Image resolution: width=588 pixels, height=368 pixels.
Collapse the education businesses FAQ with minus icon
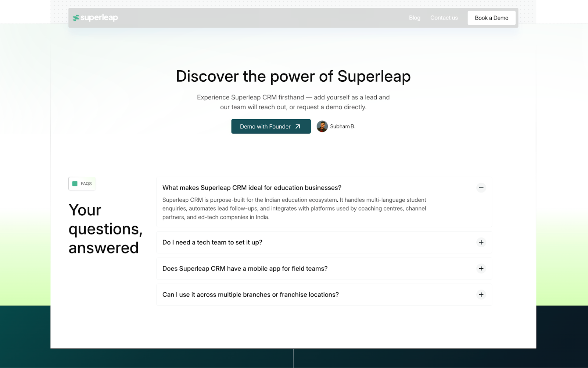(x=481, y=188)
